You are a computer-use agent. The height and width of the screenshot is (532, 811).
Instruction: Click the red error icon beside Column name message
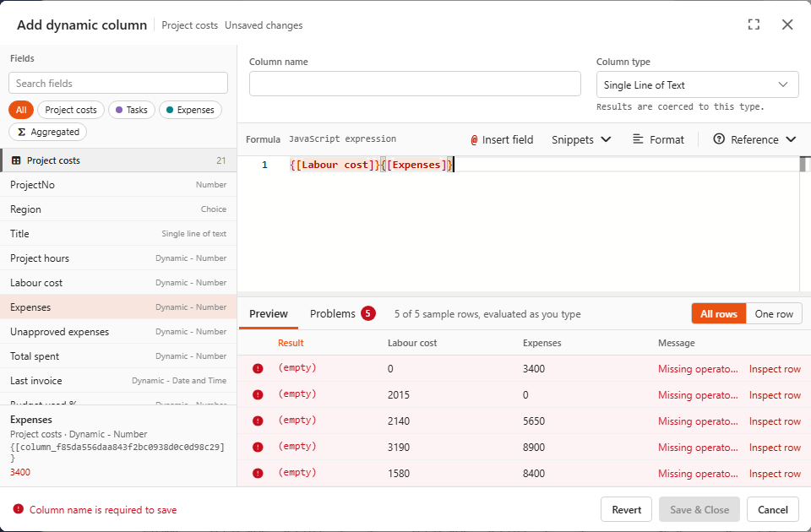(x=18, y=509)
